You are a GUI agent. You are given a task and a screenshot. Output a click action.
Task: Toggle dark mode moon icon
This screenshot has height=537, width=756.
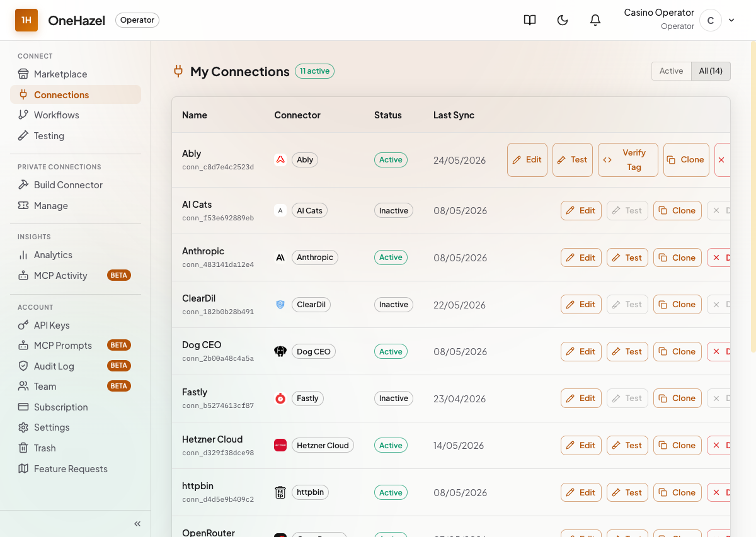tap(563, 20)
